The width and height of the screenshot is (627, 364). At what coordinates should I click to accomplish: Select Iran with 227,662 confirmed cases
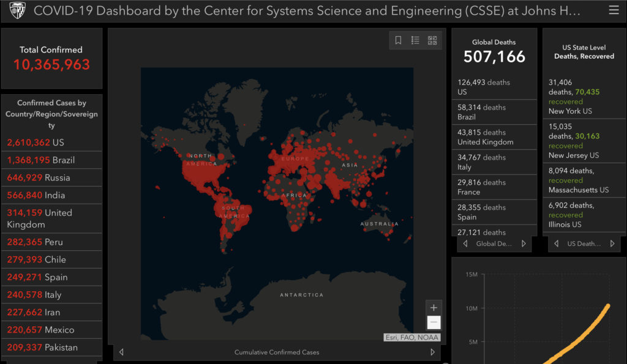coord(51,312)
